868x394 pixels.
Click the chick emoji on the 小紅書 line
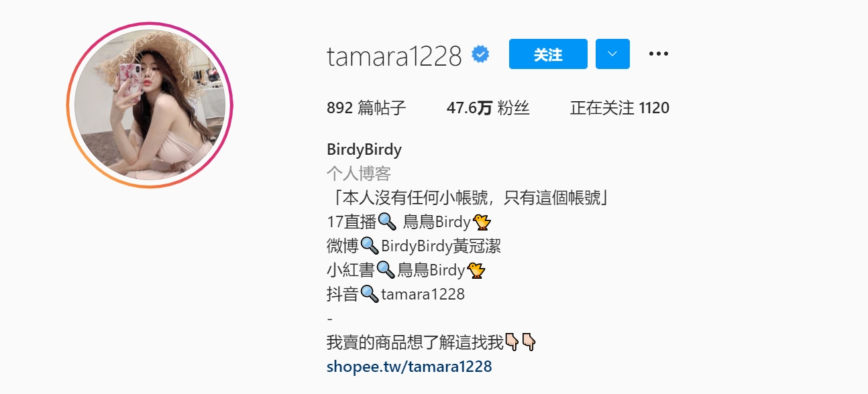point(476,270)
